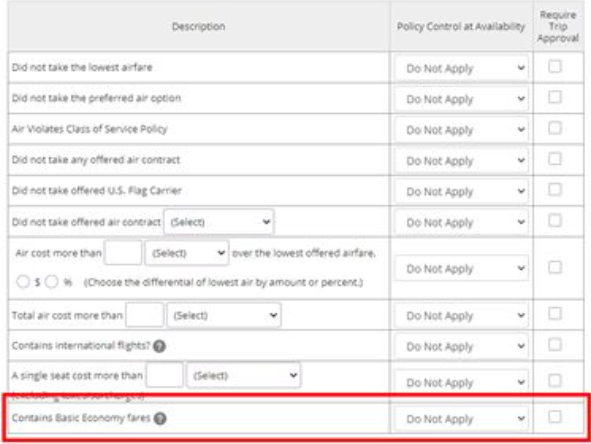This screenshot has height=444, width=591.
Task: Enable trip approval for Basic Economy fares
Action: click(x=555, y=417)
